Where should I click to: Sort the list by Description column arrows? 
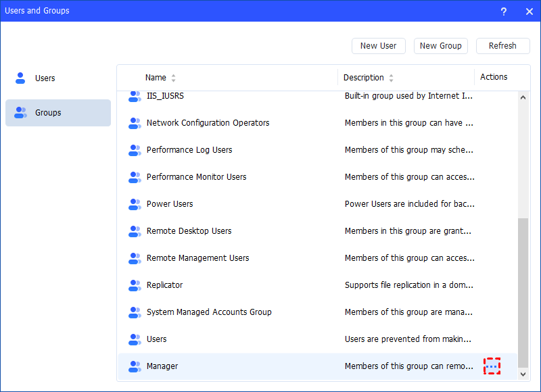[x=391, y=78]
